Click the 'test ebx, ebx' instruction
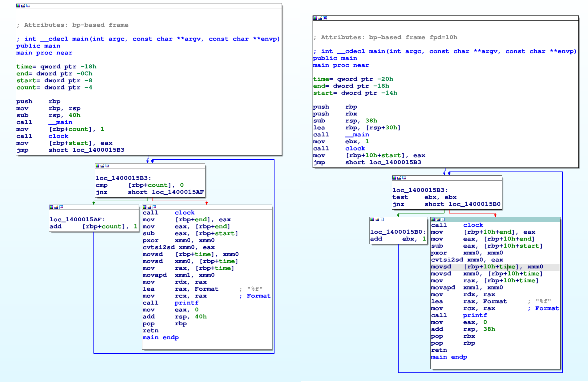The image size is (588, 382). click(x=425, y=197)
